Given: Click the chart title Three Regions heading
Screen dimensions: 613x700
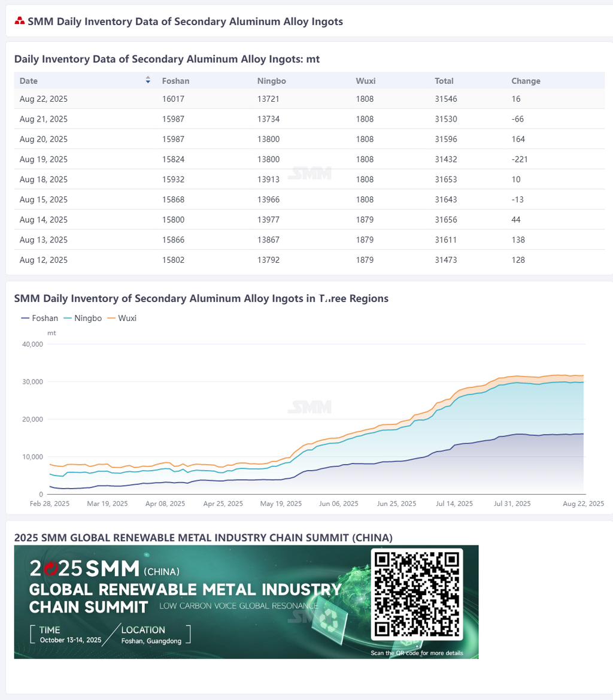Looking at the screenshot, I should pyautogui.click(x=201, y=299).
